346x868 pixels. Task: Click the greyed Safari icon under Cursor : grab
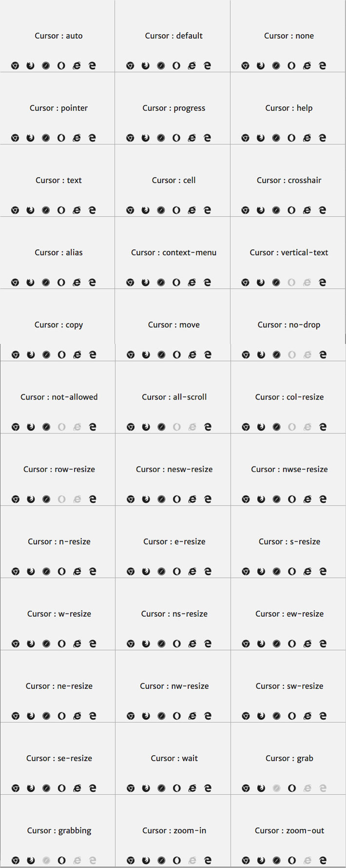(x=276, y=788)
